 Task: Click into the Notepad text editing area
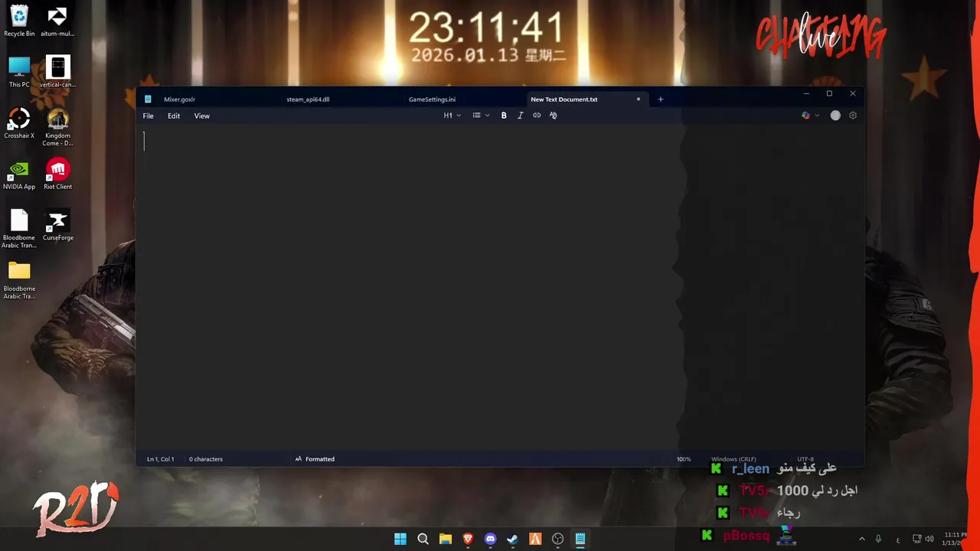pyautogui.click(x=500, y=287)
